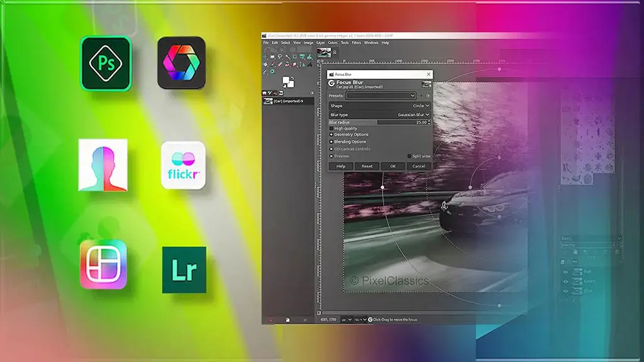This screenshot has height=362, width=644.
Task: Open the Image menu
Action: tap(308, 43)
